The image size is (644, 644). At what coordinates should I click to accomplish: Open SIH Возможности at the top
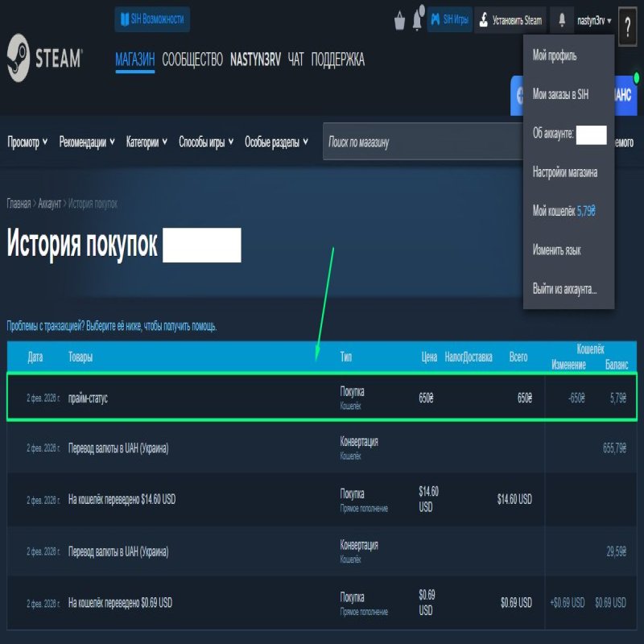[151, 16]
